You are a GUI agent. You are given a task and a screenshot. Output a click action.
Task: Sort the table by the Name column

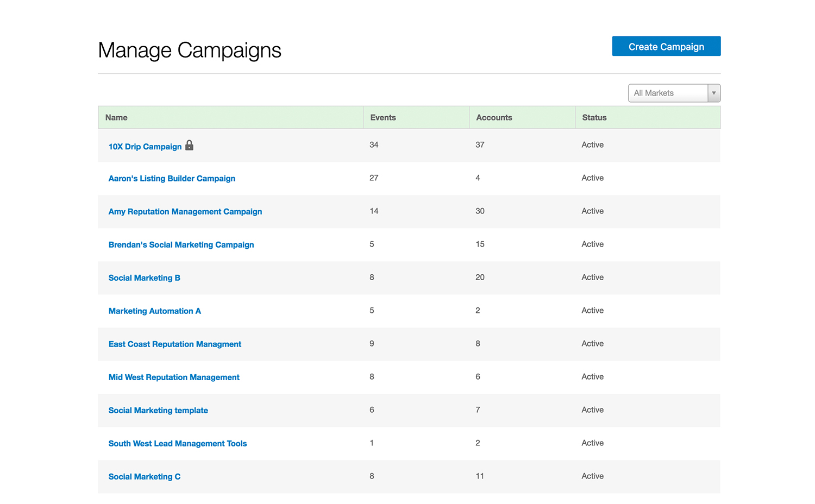tap(116, 117)
